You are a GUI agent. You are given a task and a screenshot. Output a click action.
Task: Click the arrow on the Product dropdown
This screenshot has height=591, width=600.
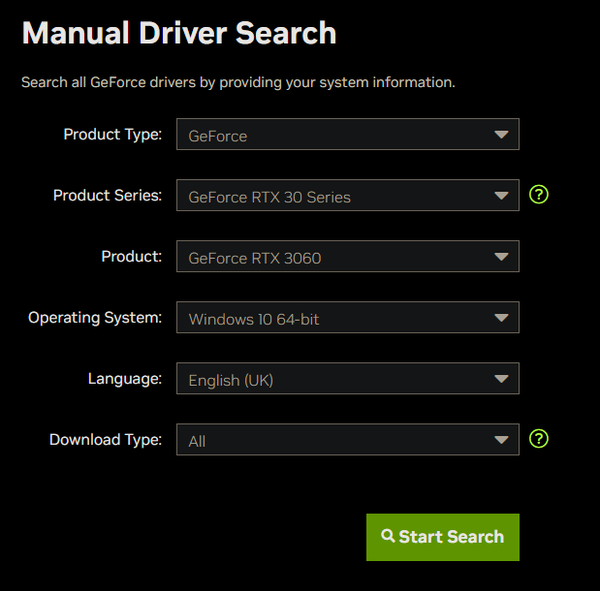(x=501, y=257)
